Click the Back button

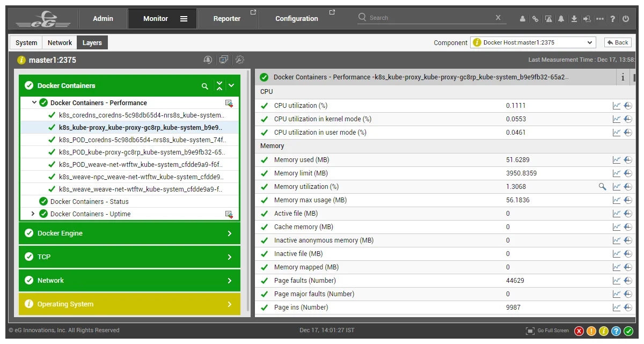[x=618, y=42]
